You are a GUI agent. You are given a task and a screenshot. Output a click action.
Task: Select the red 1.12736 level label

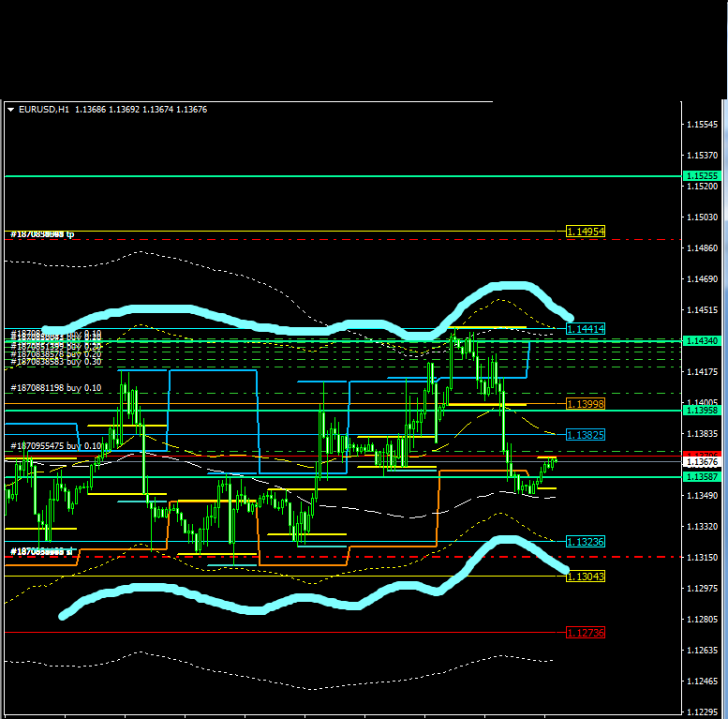586,633
